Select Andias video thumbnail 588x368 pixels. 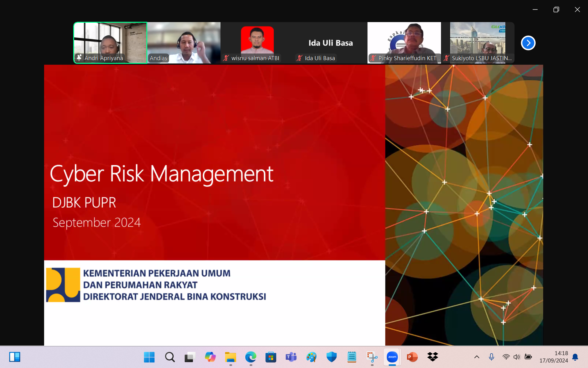pos(184,43)
